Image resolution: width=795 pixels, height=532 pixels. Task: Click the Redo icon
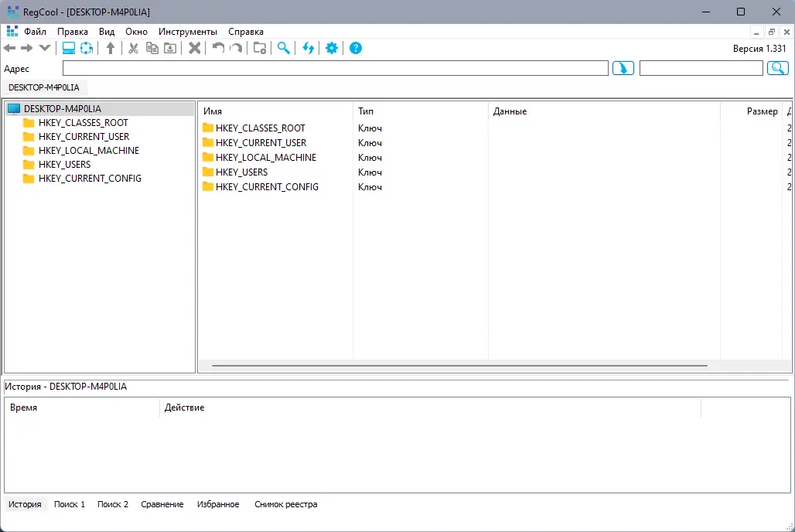(x=237, y=48)
